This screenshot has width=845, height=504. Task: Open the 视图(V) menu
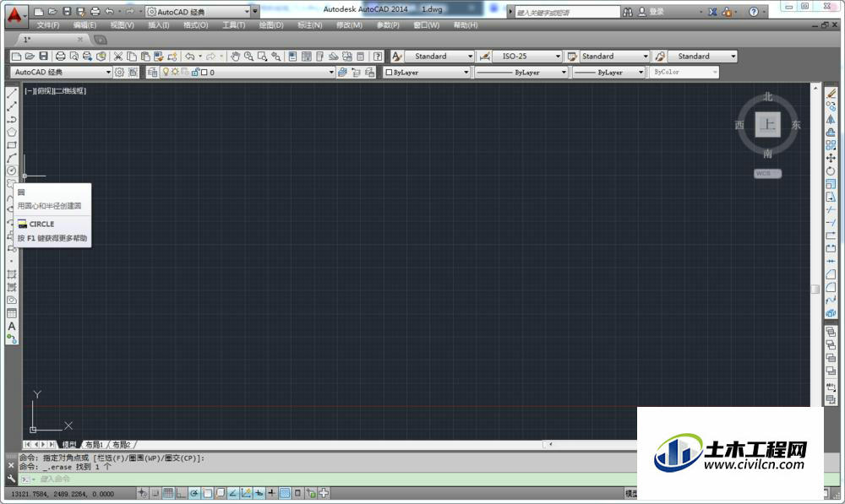point(122,25)
